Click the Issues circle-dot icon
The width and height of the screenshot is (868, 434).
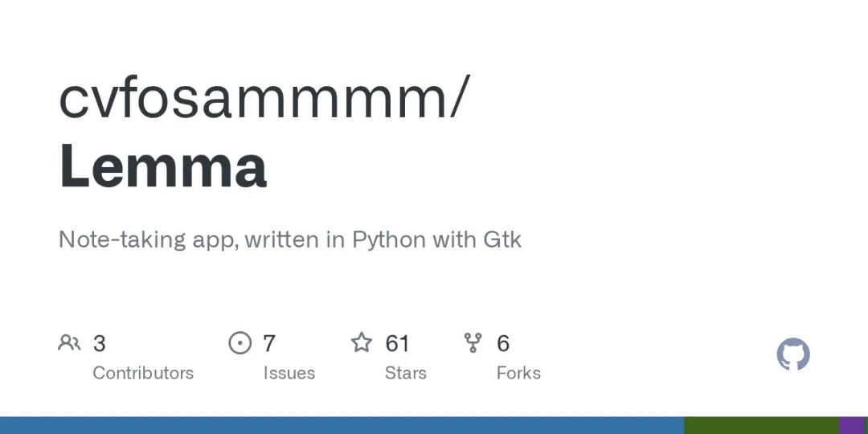tap(240, 343)
